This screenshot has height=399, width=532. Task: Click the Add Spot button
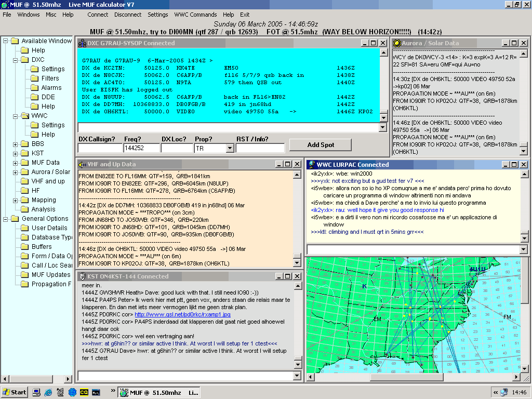point(321,145)
